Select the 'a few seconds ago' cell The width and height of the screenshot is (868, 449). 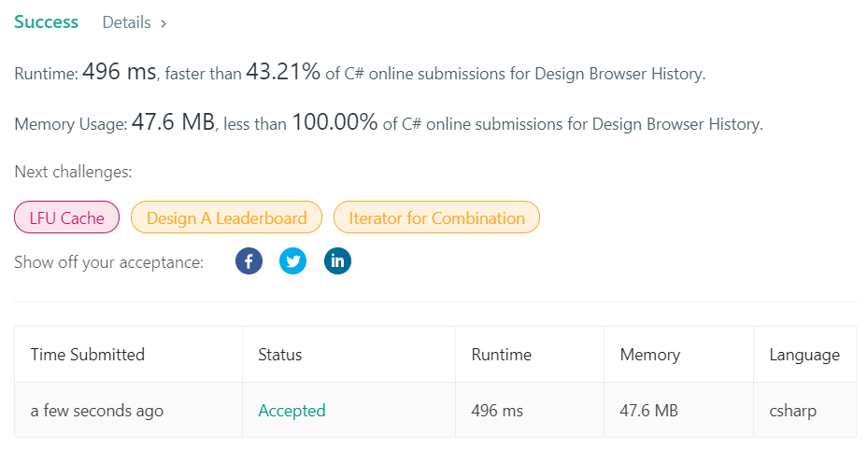pos(128,411)
